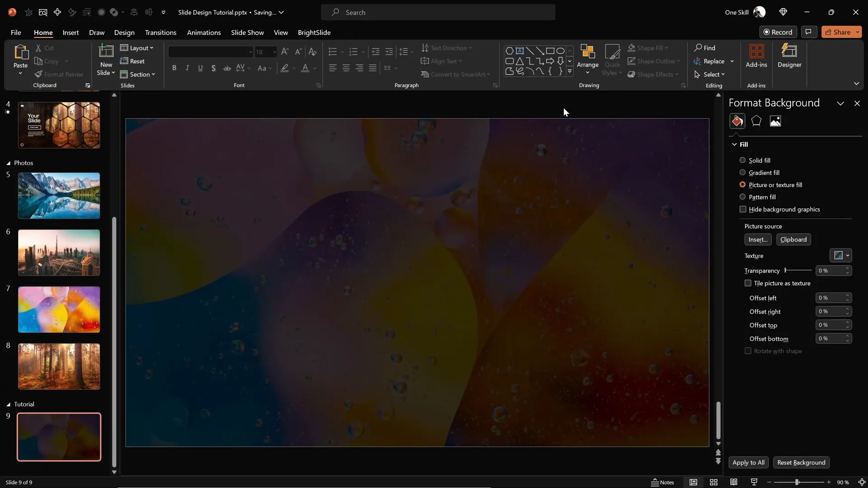Switch to the Transitions tab
Image resolution: width=868 pixels, height=488 pixels.
click(160, 33)
